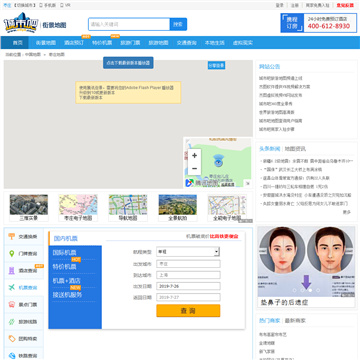Switch to the 热门商家 tab
The height and width of the screenshot is (360, 360).
coord(270,320)
